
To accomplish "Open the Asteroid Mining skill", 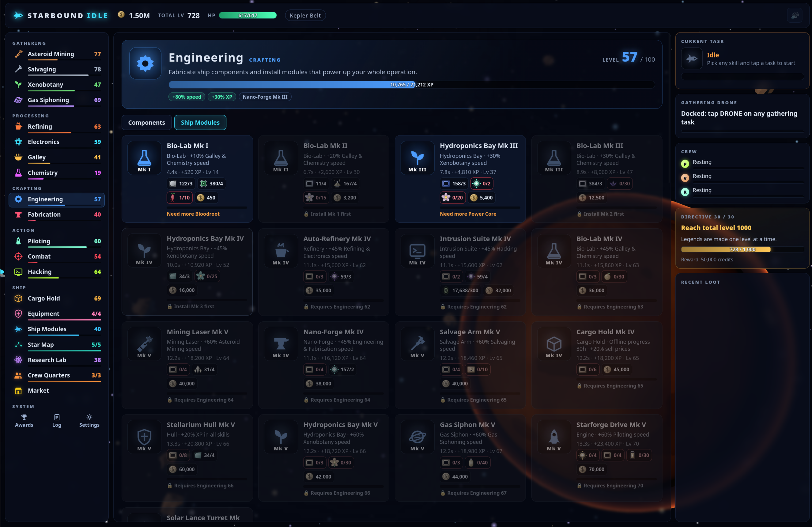I will click(57, 54).
